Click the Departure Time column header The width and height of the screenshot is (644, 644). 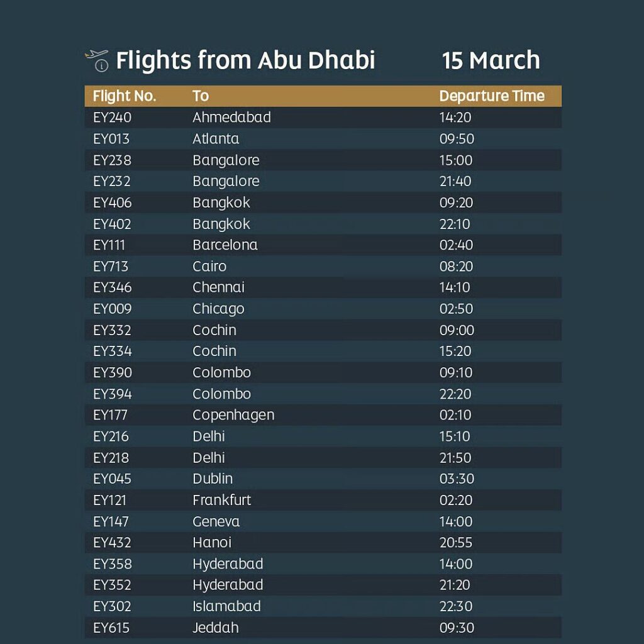(491, 96)
